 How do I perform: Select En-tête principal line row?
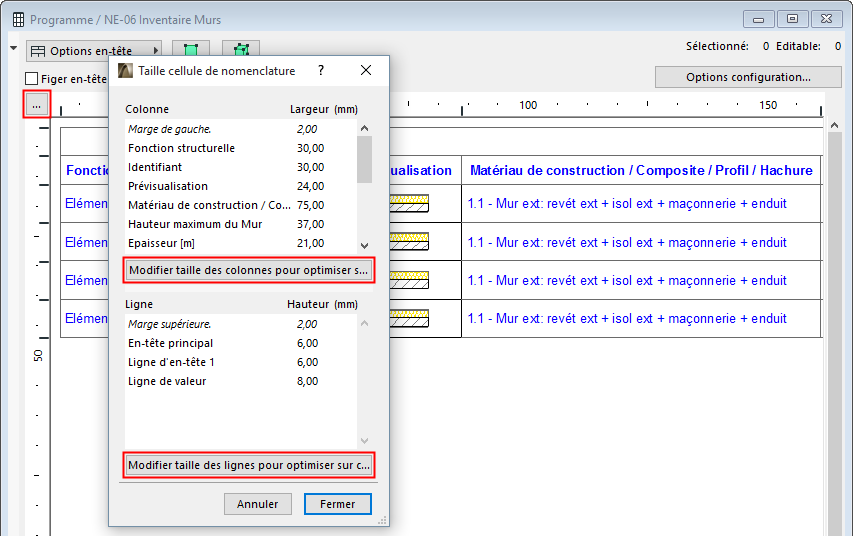click(241, 343)
